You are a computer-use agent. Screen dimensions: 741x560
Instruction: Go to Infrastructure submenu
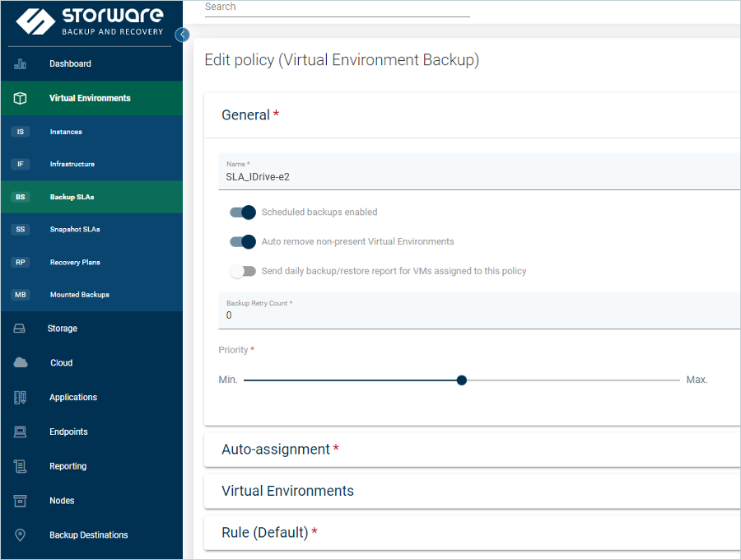[x=72, y=164]
